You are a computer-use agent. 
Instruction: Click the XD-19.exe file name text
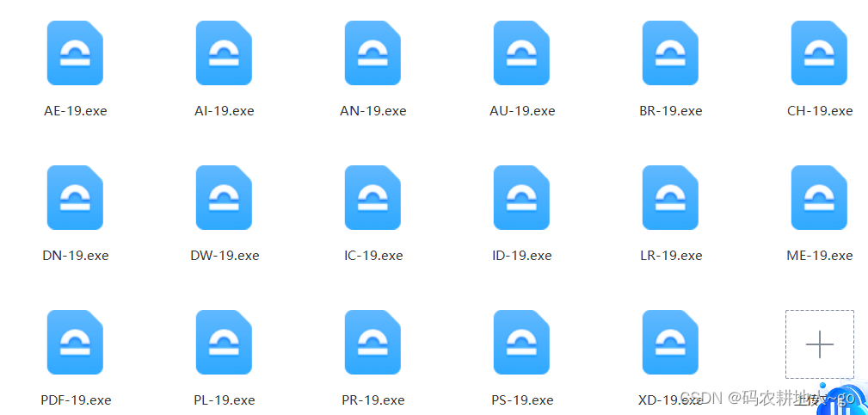[670, 400]
